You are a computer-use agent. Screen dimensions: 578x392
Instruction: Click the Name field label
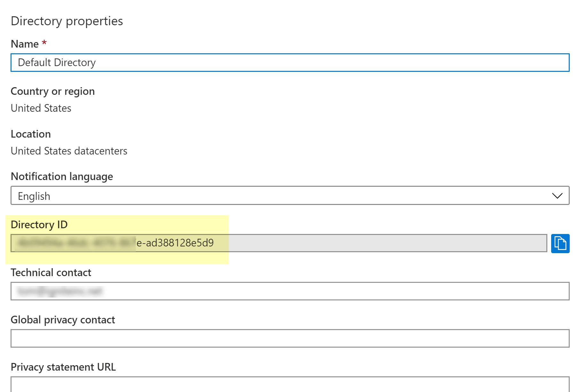[x=25, y=44]
